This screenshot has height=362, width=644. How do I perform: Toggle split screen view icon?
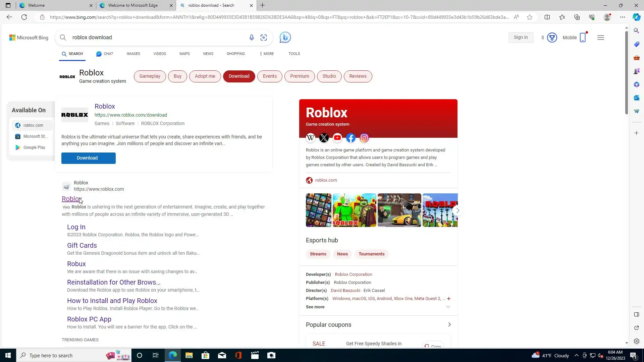(547, 17)
